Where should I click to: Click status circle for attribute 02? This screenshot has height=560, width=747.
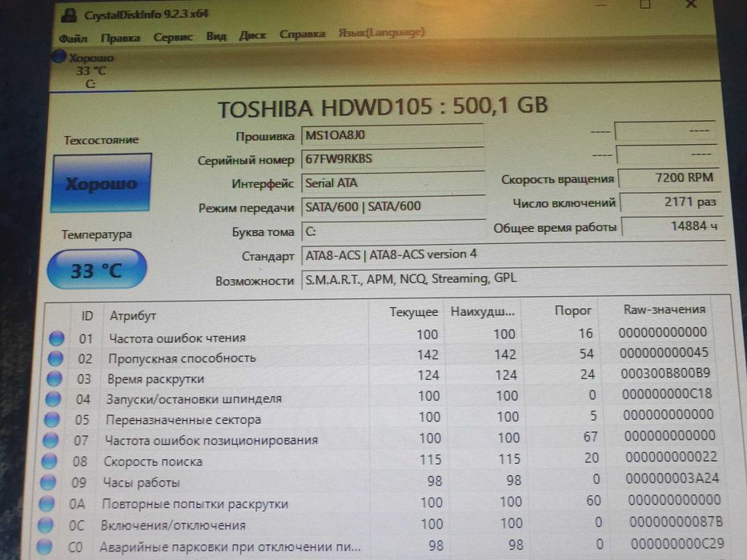click(x=55, y=358)
